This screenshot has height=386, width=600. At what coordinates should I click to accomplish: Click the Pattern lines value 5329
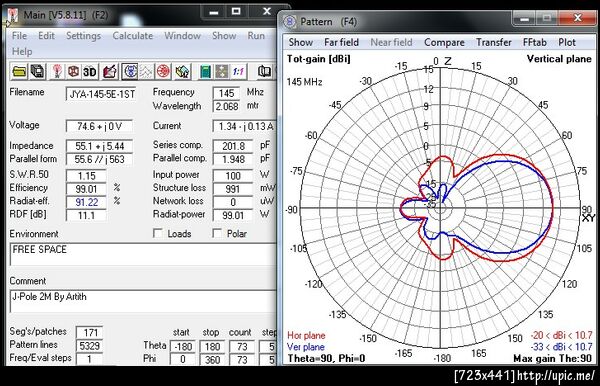click(89, 346)
